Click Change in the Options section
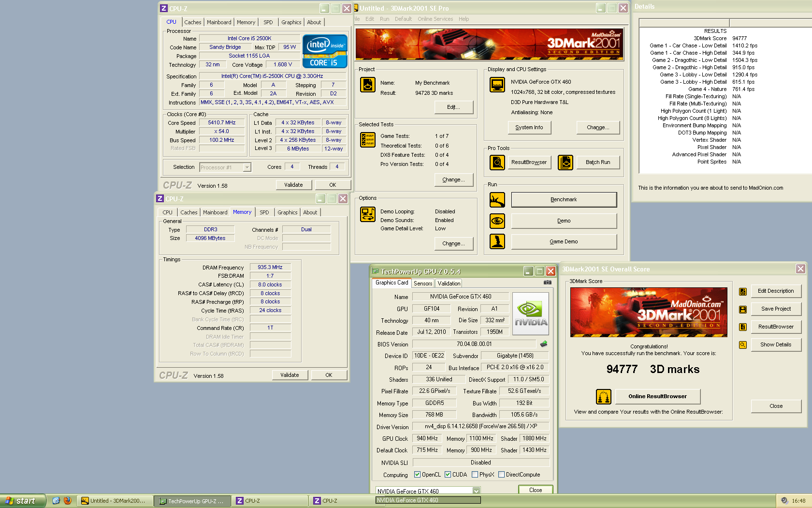 pyautogui.click(x=453, y=244)
